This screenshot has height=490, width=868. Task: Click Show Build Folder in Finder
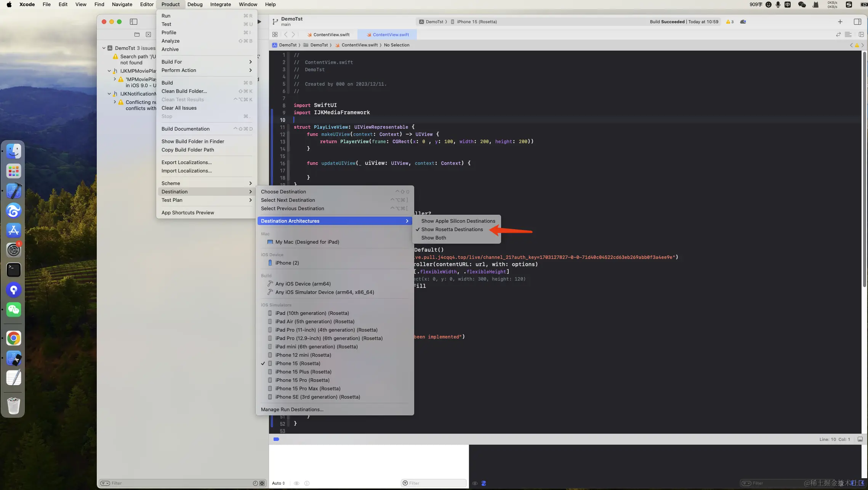pos(207,141)
